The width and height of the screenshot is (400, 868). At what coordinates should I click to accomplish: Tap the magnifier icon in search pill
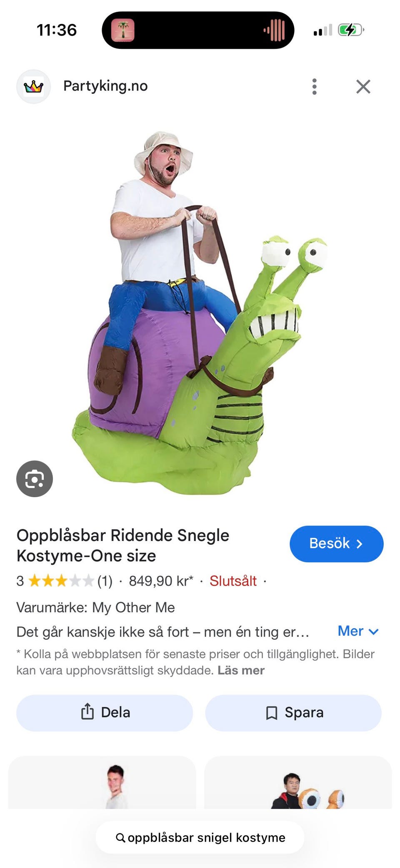tap(120, 837)
